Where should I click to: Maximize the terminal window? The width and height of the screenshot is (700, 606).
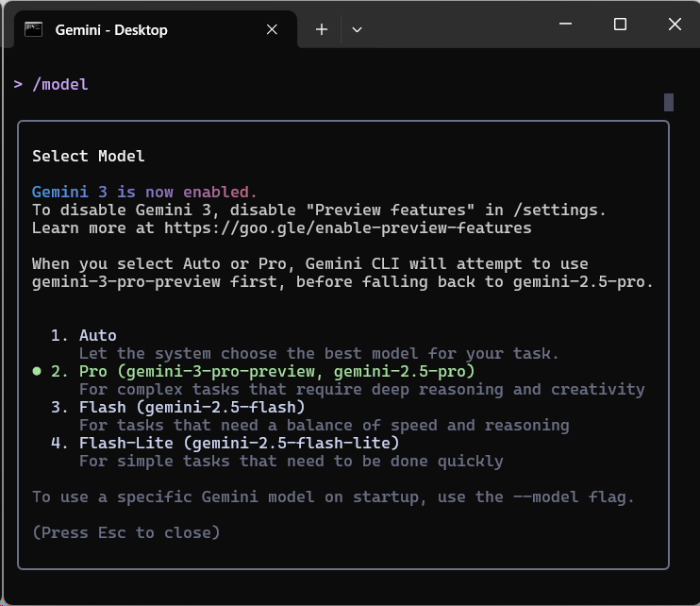coord(620,25)
